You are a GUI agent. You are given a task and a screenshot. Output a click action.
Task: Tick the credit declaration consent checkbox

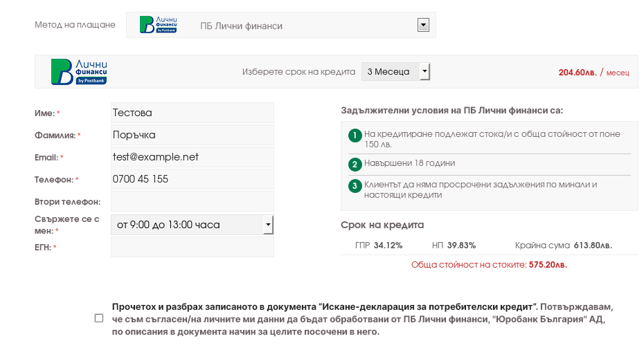tap(99, 318)
